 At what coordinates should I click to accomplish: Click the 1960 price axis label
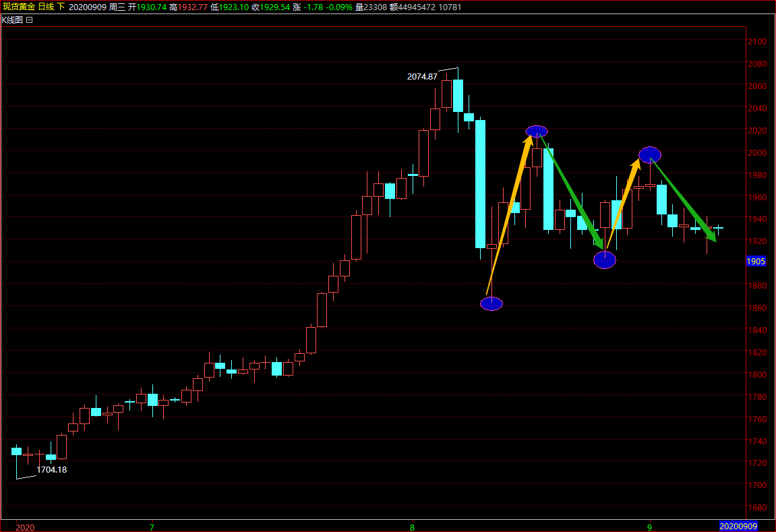click(x=757, y=197)
